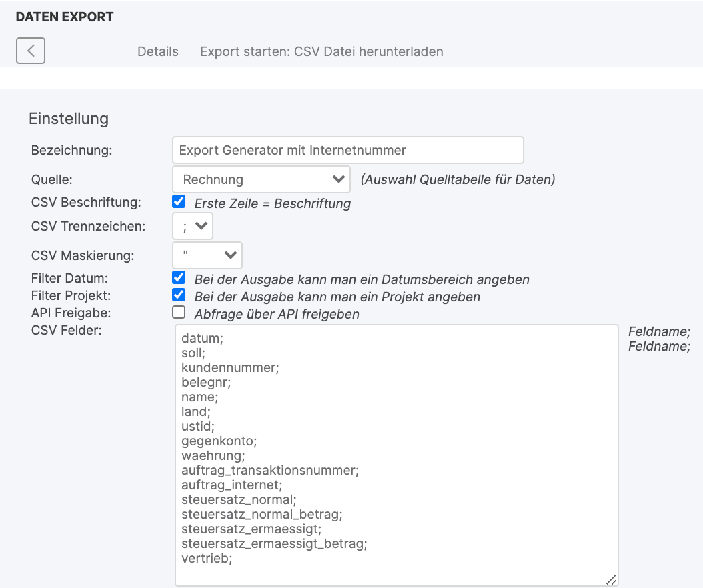The width and height of the screenshot is (703, 588).
Task: Click the back arrow button
Action: [x=31, y=51]
